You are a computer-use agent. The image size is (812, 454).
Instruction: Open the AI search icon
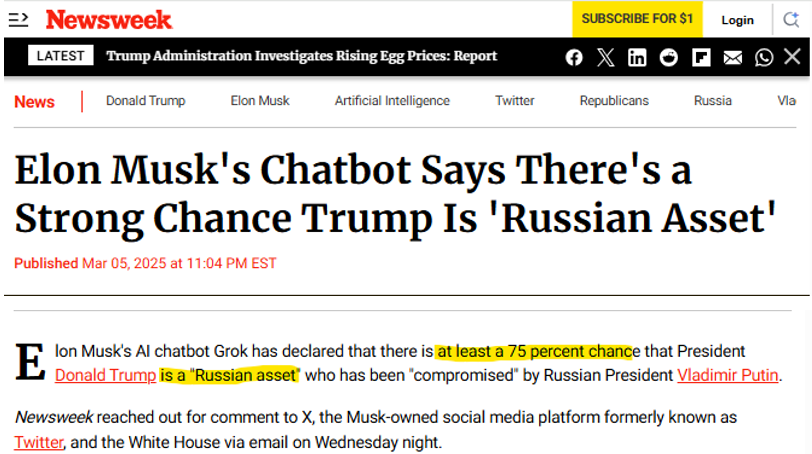(791, 19)
